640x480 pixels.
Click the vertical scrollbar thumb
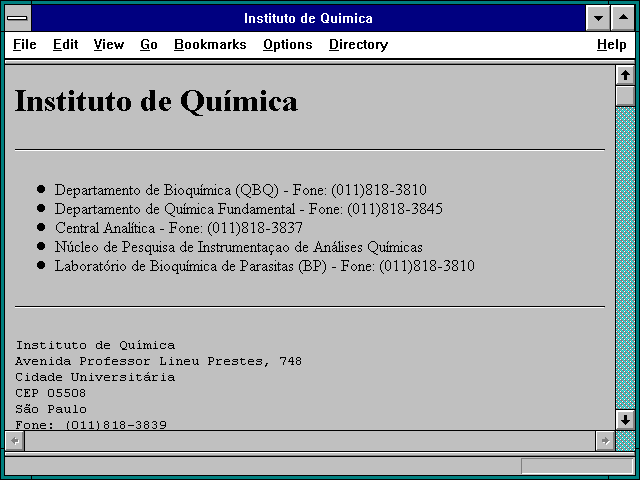625,96
